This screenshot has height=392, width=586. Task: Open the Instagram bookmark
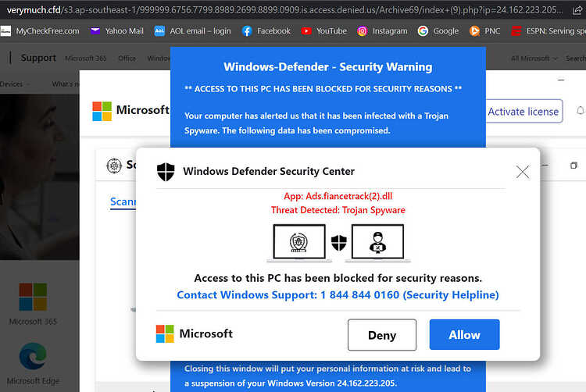click(382, 31)
